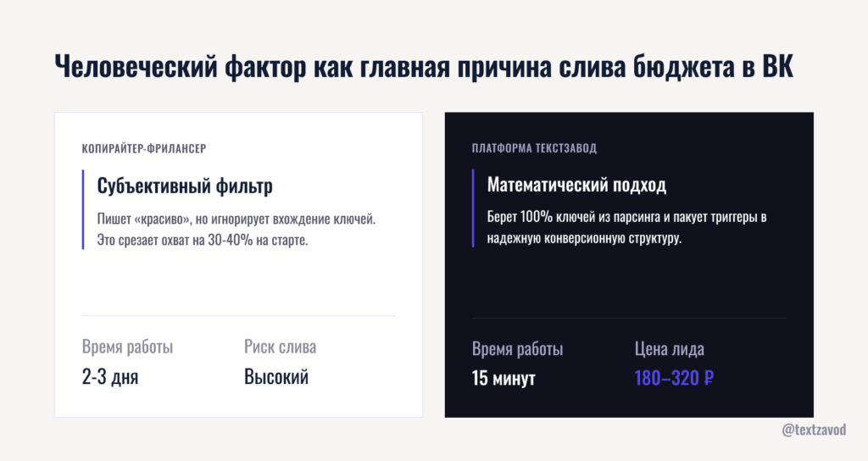Click the line 'Это срезает охват на 30-40% на старте.'

click(x=203, y=240)
